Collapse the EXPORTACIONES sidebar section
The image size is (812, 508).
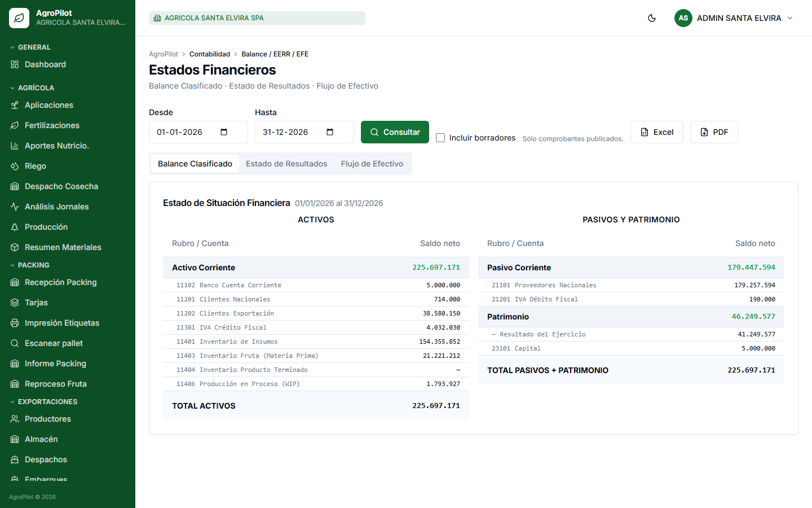click(44, 402)
